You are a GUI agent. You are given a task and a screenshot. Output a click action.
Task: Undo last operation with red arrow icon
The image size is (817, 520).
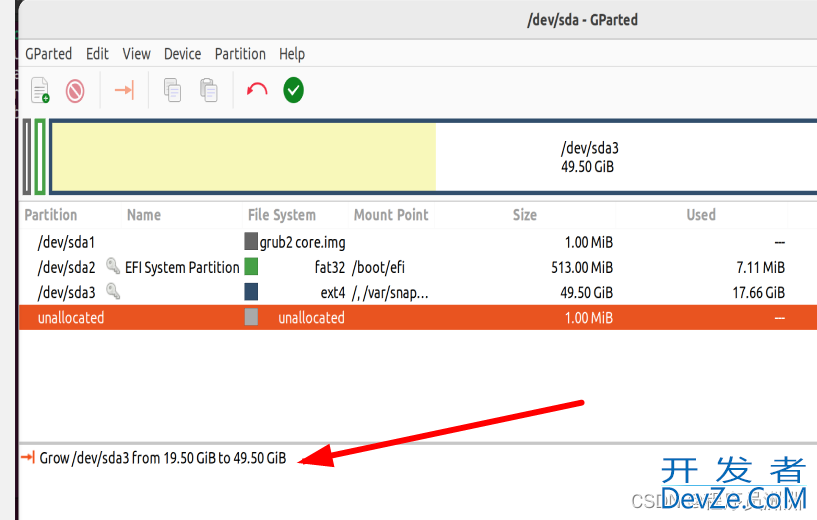click(257, 90)
